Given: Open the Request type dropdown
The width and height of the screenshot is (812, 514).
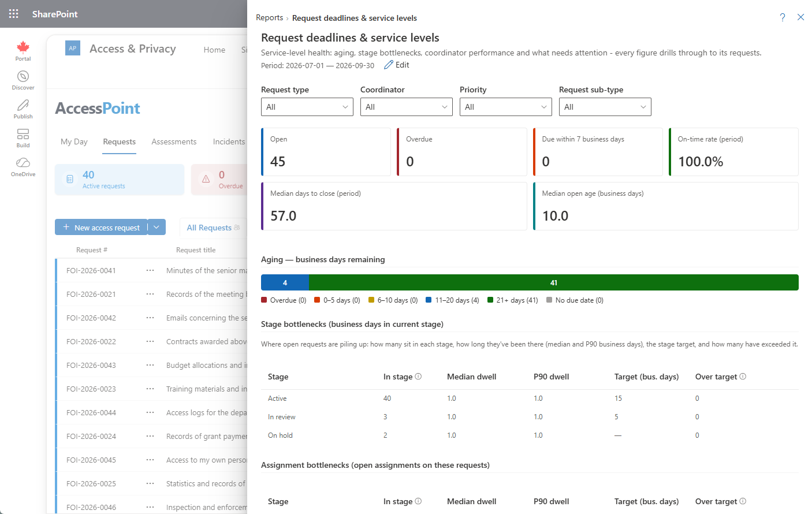Looking at the screenshot, I should point(307,107).
